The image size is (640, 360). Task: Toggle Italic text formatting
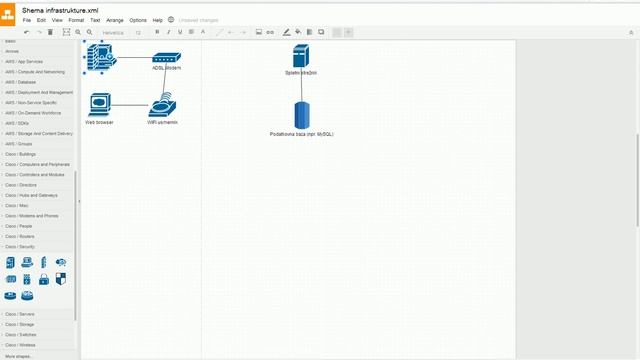click(169, 32)
